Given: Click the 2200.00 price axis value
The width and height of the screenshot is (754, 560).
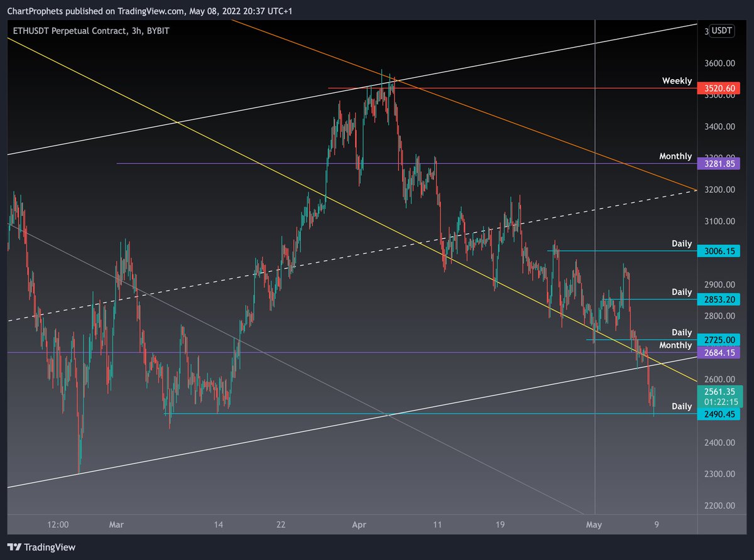Looking at the screenshot, I should [719, 505].
